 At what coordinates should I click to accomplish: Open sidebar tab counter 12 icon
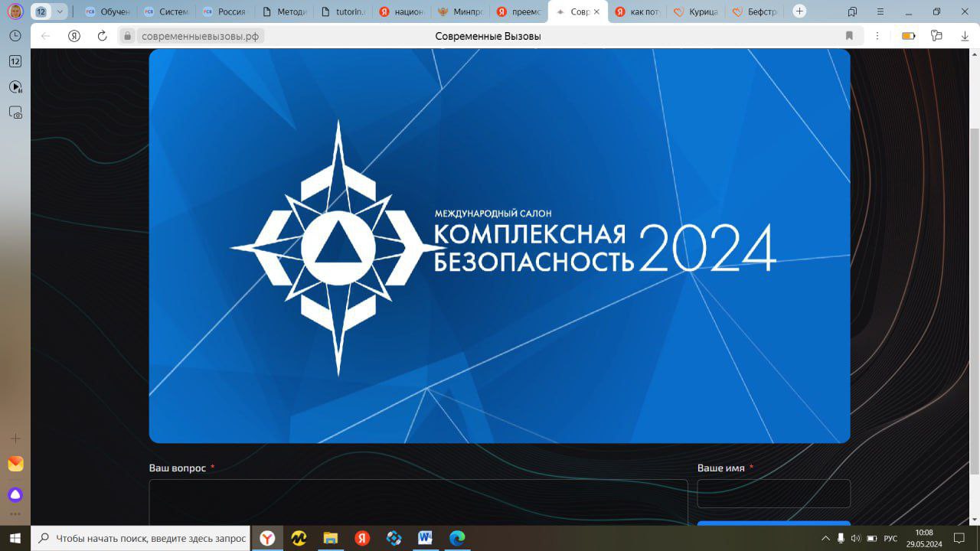pyautogui.click(x=15, y=61)
